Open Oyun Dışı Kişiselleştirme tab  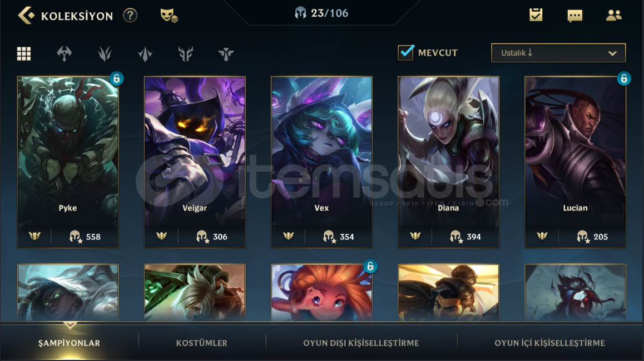[361, 343]
